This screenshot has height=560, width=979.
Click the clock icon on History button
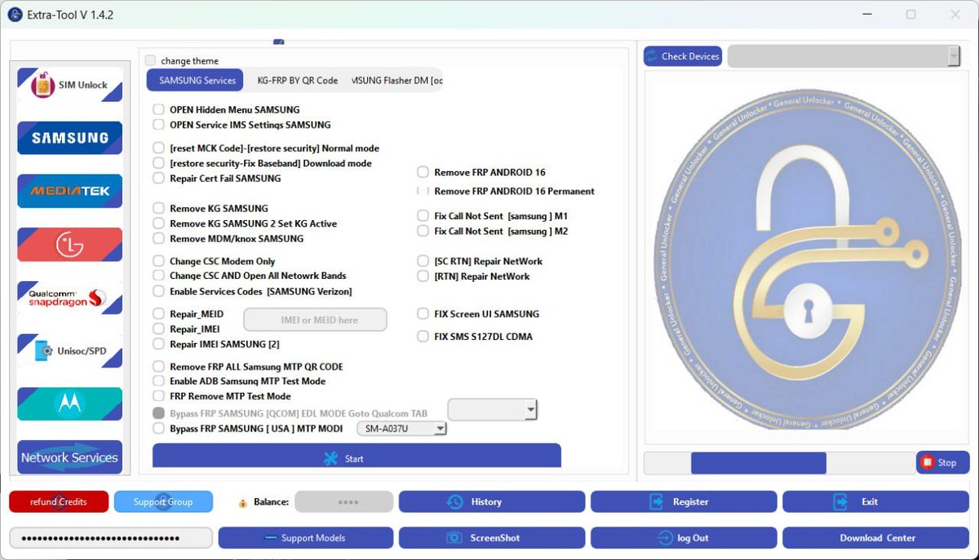[455, 501]
